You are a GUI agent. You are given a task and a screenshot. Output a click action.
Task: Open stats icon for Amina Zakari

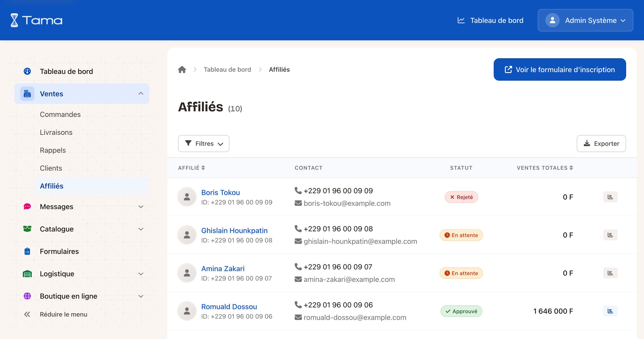coord(610,273)
